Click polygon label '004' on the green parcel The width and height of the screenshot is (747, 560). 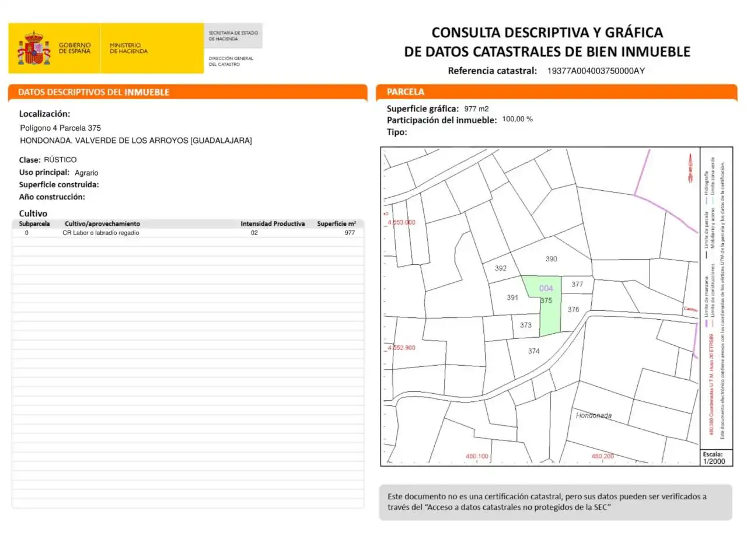pyautogui.click(x=546, y=288)
